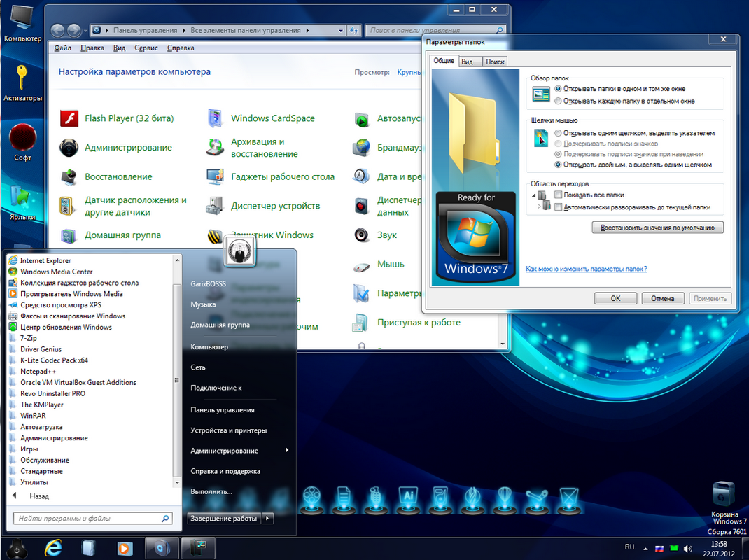Expand the Администрирование submenu arrow
749x560 pixels.
click(287, 451)
